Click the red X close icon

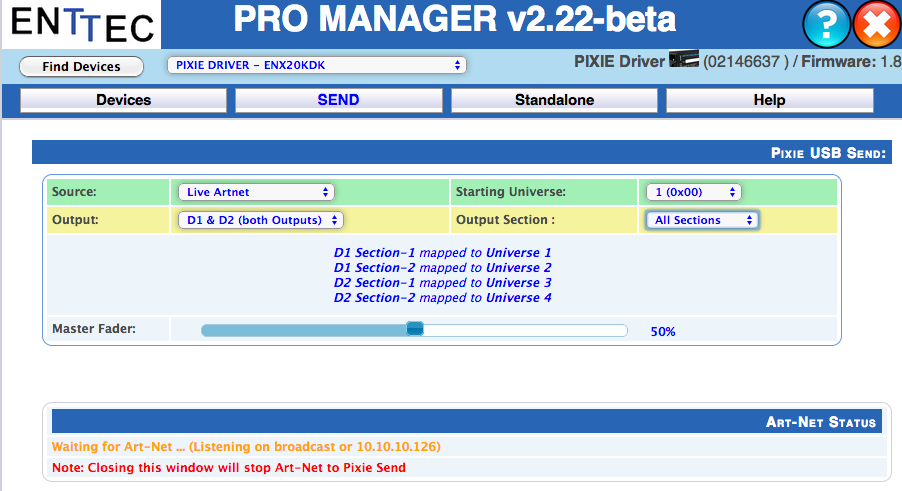pyautogui.click(x=877, y=25)
